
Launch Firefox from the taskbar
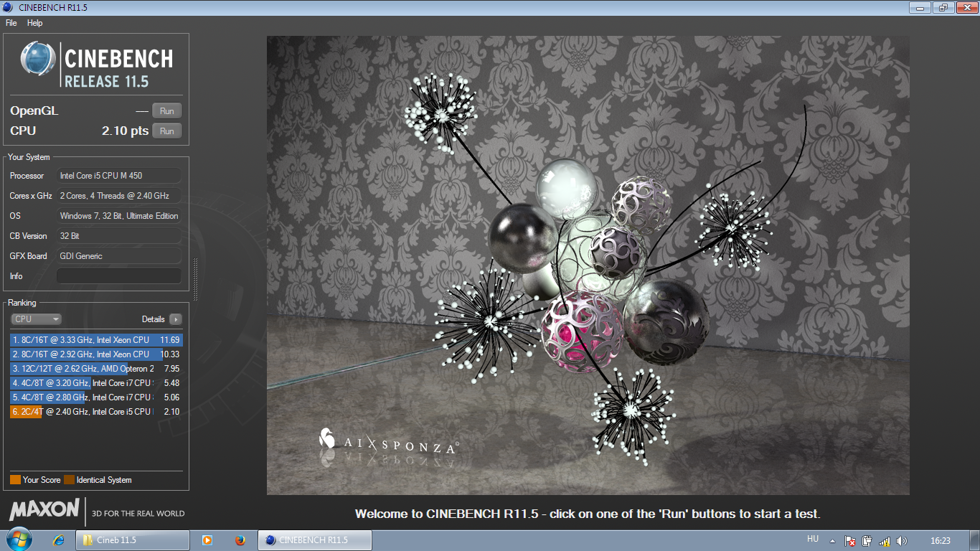click(240, 540)
